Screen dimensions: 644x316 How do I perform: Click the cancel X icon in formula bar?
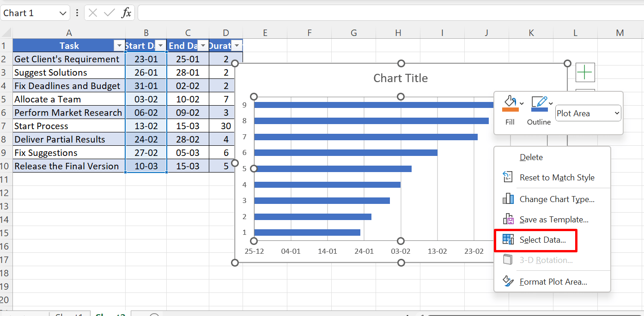pyautogui.click(x=93, y=13)
